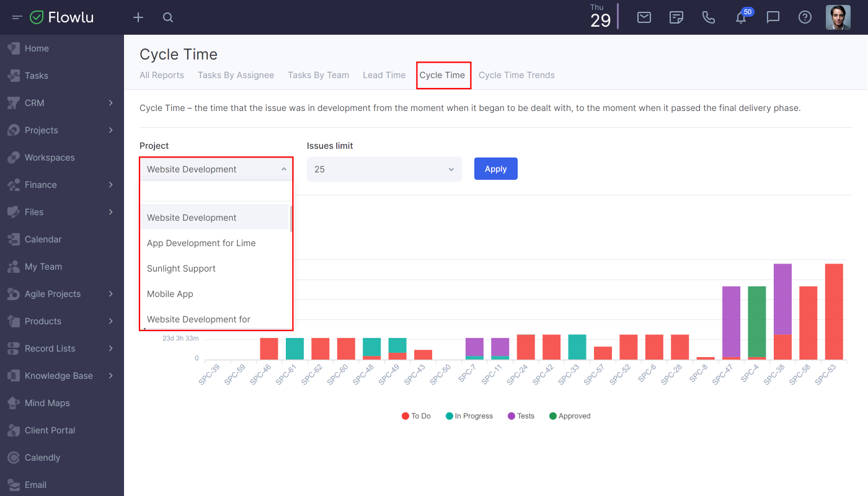The height and width of the screenshot is (496, 868).
Task: Click the calendar date Thu 29
Action: tap(600, 16)
